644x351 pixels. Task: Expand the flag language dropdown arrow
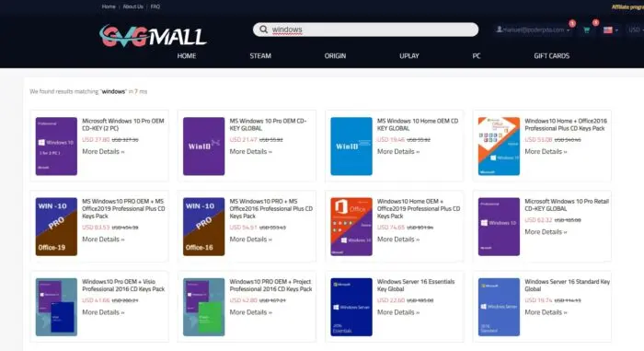pyautogui.click(x=616, y=30)
